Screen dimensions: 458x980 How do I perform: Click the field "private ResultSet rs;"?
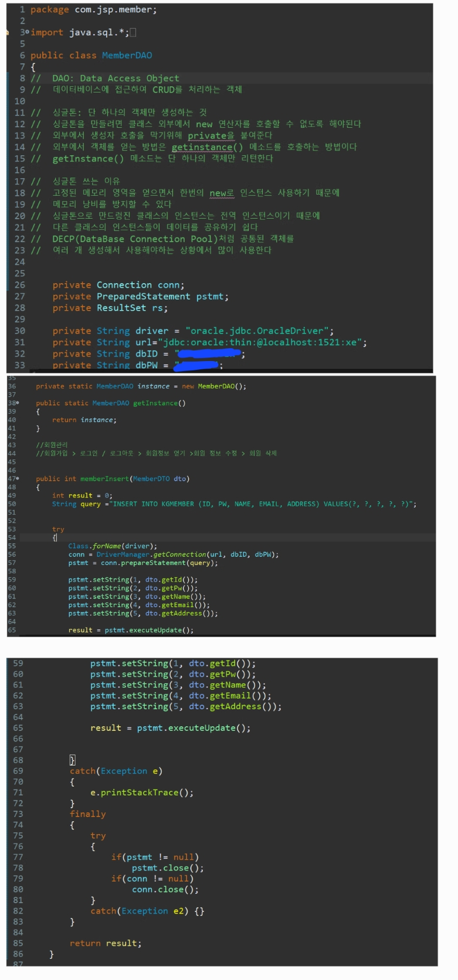(110, 308)
